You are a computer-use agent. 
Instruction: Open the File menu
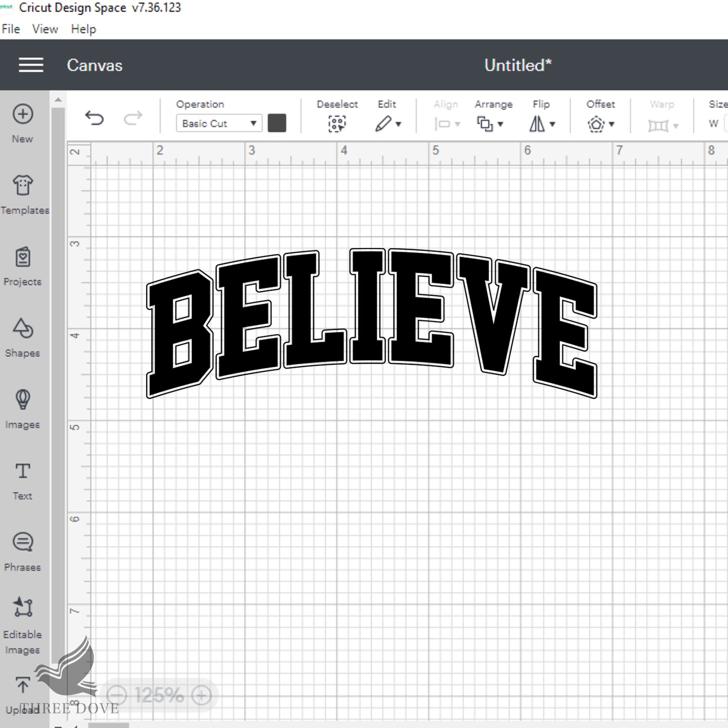tap(11, 29)
